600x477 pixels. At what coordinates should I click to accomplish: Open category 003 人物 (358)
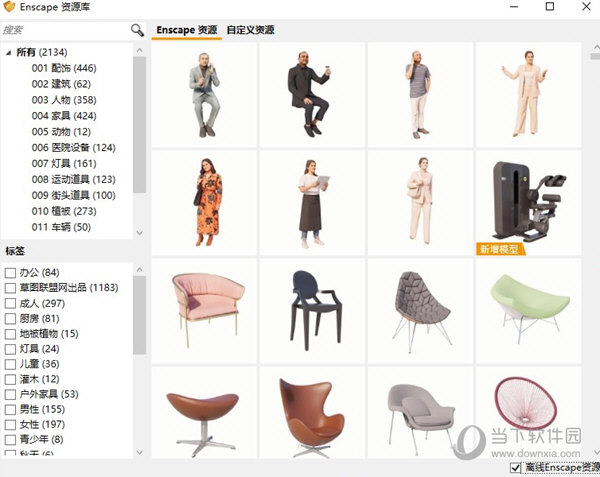click(64, 100)
